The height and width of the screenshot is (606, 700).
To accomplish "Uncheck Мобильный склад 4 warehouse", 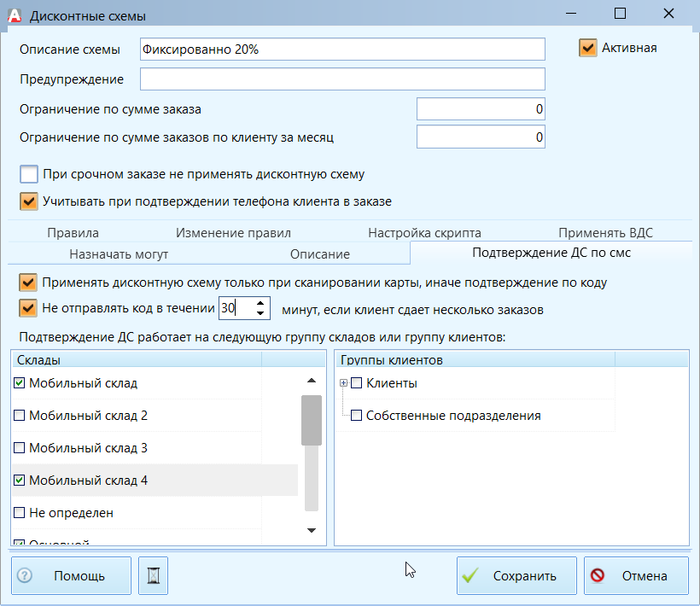I will 19,481.
